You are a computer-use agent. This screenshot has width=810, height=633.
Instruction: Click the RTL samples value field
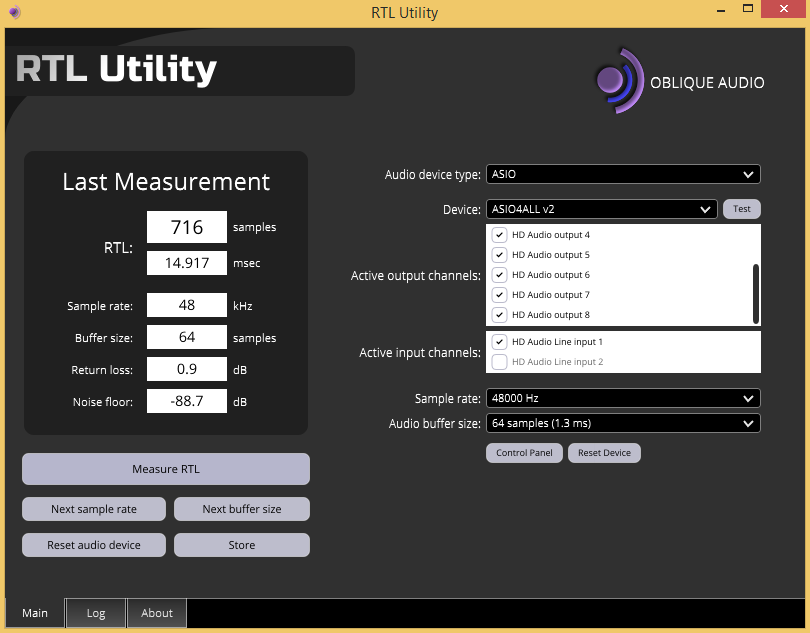(187, 227)
